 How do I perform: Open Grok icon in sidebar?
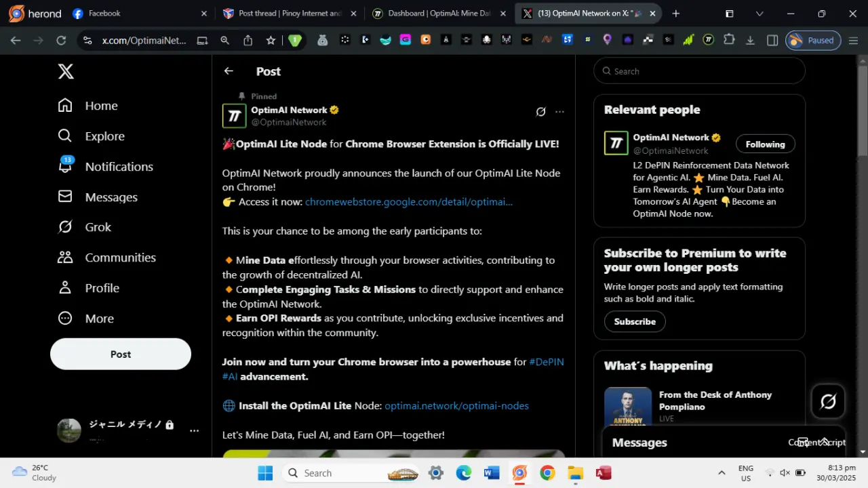(x=65, y=227)
